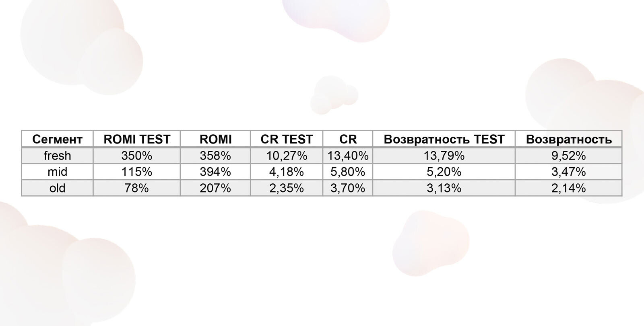644x326 pixels.
Task: Click the CR column header
Action: click(x=348, y=139)
